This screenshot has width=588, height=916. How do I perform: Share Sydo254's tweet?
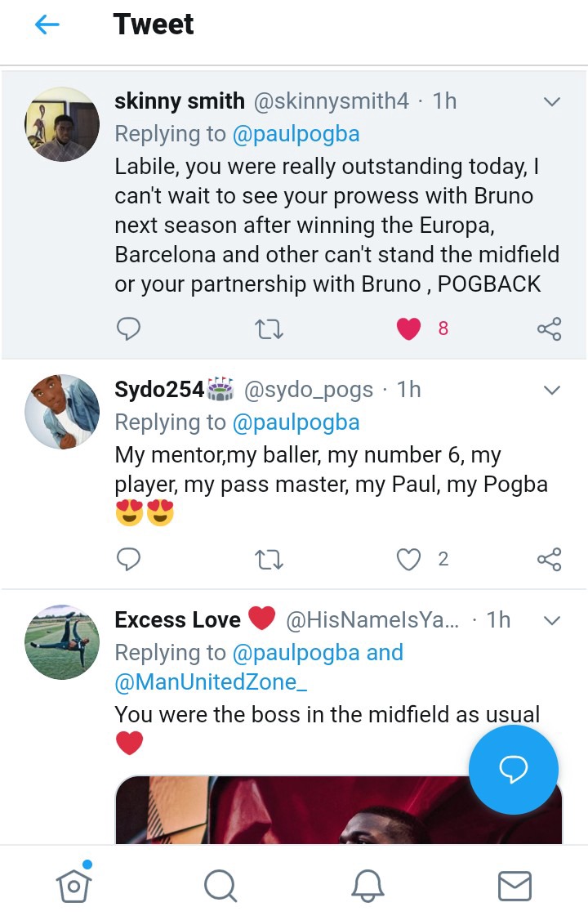[549, 560]
